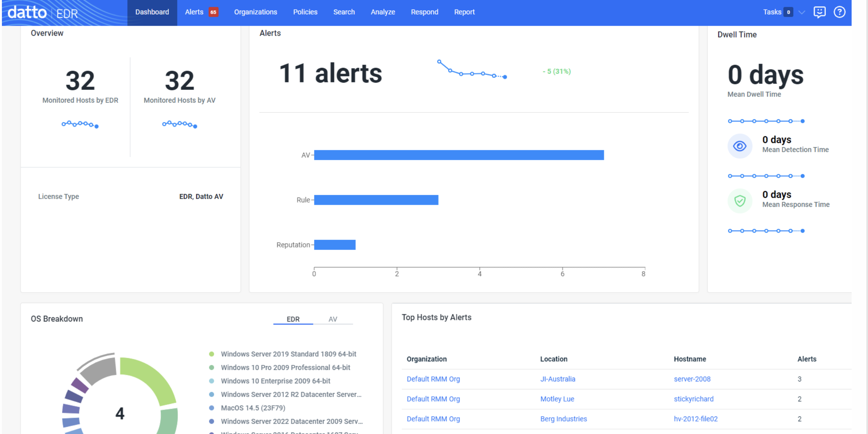Viewport: 868px width, 434px height.
Task: Open the server-2008 hostname link
Action: [692, 379]
